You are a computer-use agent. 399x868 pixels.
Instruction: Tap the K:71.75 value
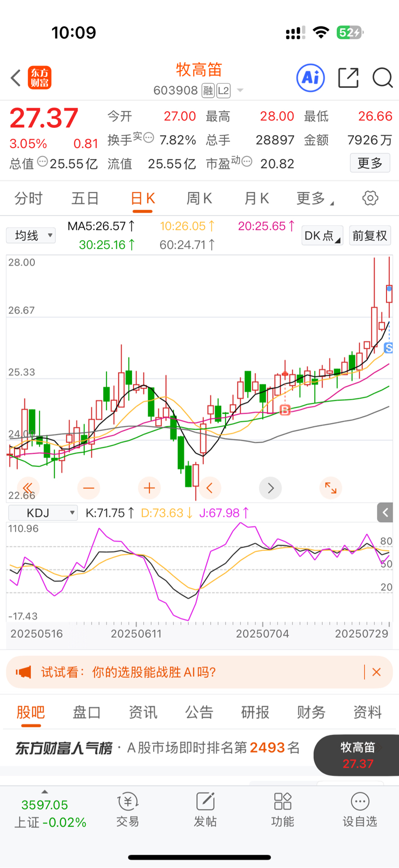(110, 513)
